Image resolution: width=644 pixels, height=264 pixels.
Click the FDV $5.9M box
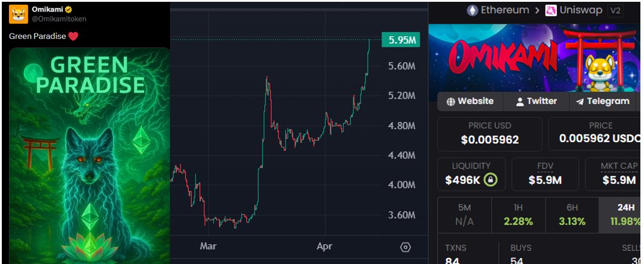pyautogui.click(x=545, y=174)
